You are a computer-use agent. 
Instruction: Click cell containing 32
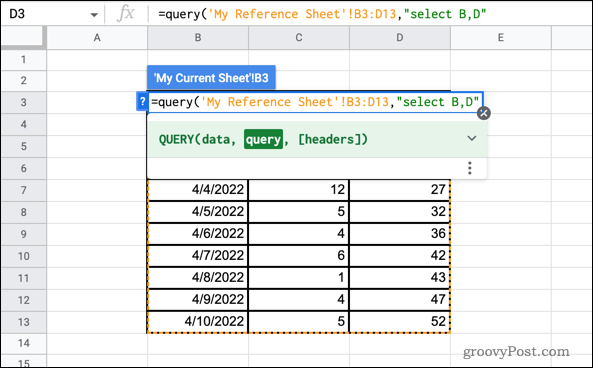[x=400, y=211]
